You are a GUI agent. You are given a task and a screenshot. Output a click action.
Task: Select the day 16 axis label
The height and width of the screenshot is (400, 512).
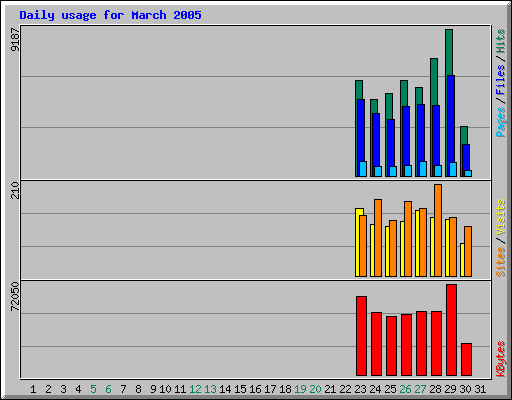pos(255,389)
